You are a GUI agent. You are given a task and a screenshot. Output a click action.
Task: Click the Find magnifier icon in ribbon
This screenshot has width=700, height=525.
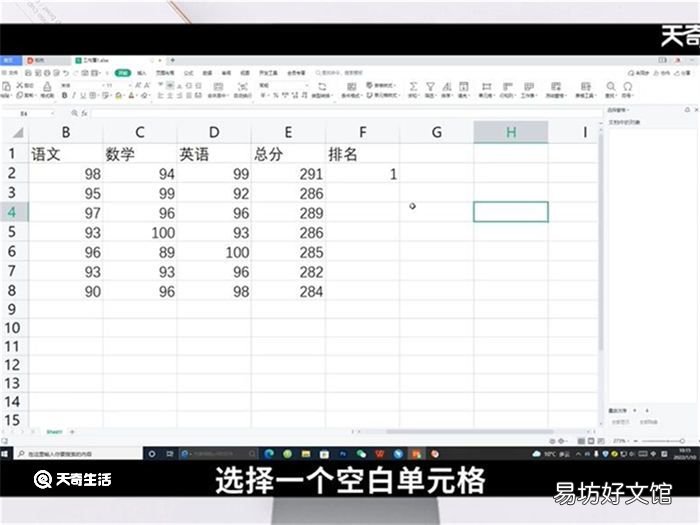click(611, 86)
